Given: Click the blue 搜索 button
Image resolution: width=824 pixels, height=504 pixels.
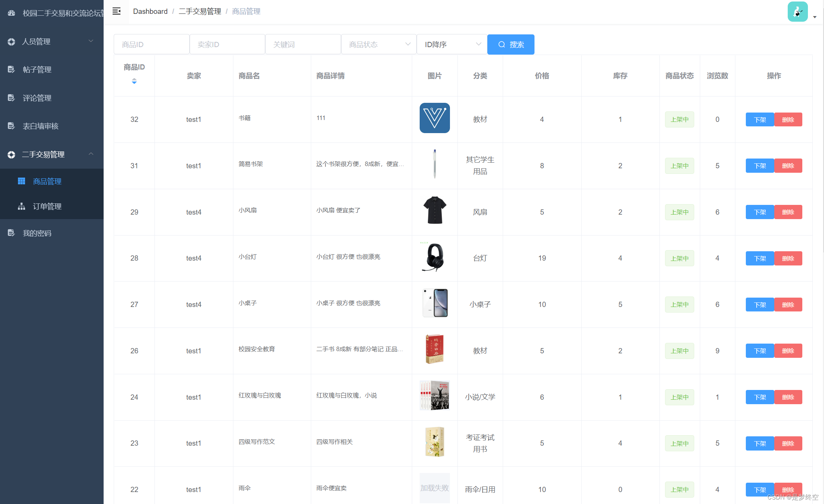Looking at the screenshot, I should (x=511, y=44).
